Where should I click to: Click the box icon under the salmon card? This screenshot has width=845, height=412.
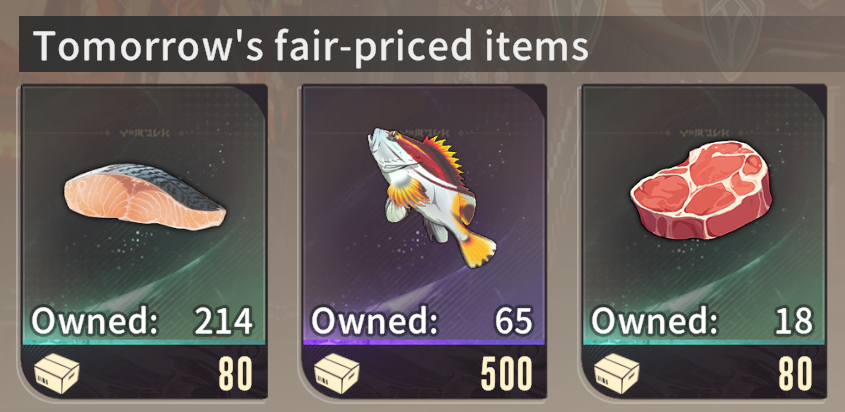57,373
